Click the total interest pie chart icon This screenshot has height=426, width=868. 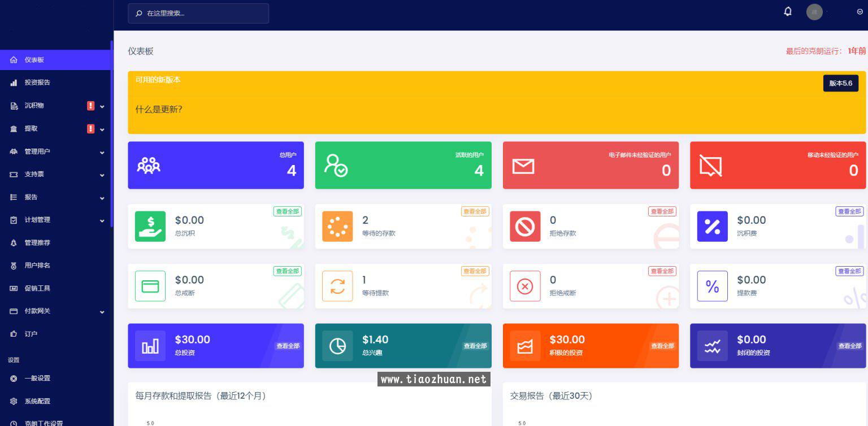337,346
